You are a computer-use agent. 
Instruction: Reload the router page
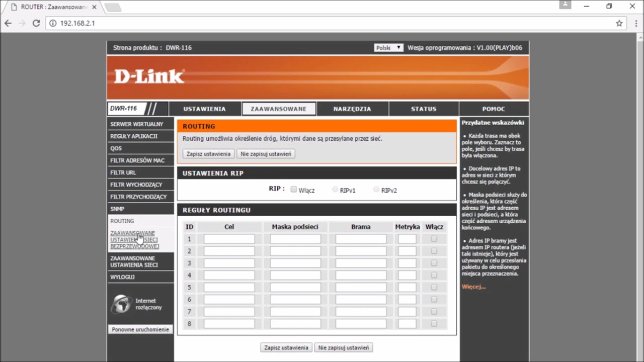pos(36,23)
